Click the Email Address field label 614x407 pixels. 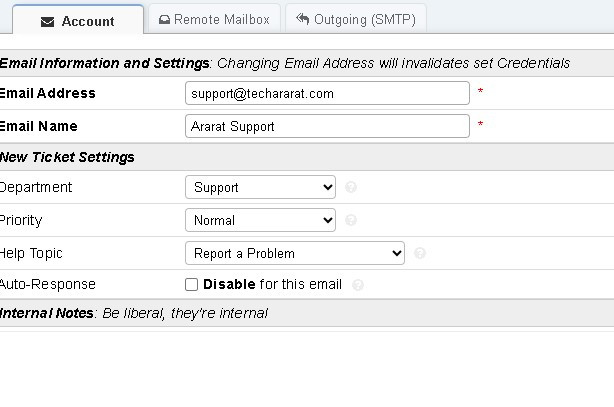[x=48, y=93]
